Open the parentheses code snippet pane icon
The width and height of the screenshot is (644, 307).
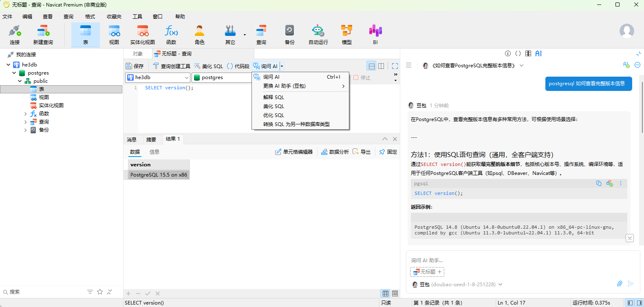tap(518, 53)
